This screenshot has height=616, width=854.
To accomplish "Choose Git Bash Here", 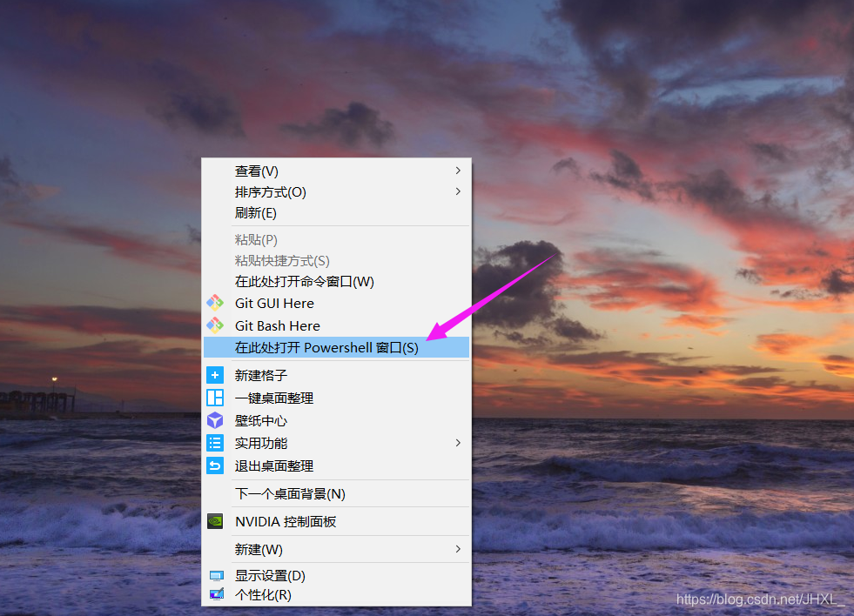I will pos(336,325).
